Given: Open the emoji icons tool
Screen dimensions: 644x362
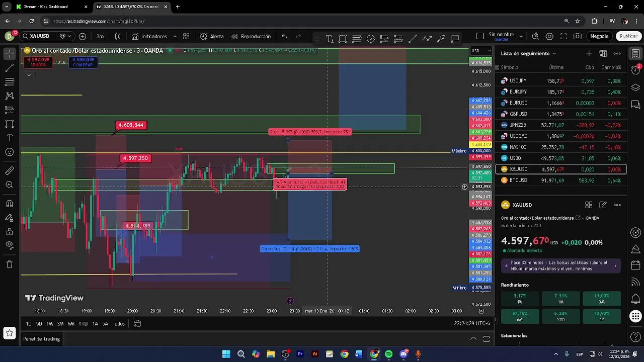Looking at the screenshot, I should coord(10,152).
